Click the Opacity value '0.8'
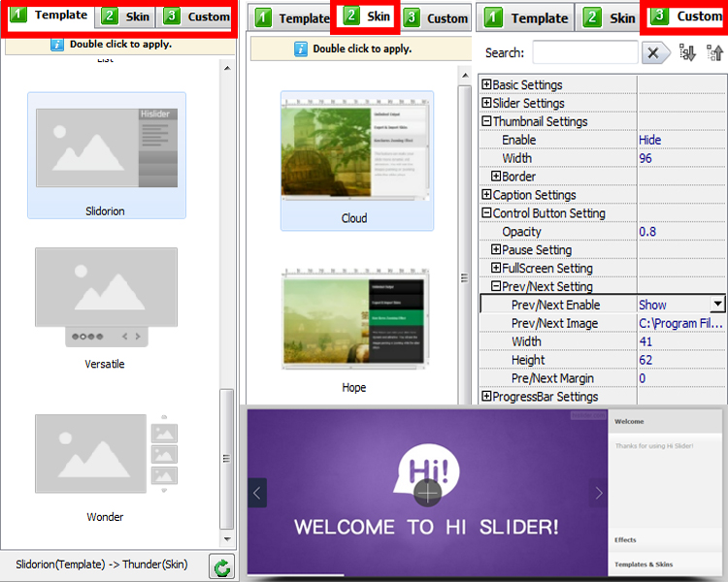Image resolution: width=728 pixels, height=582 pixels. [x=647, y=232]
